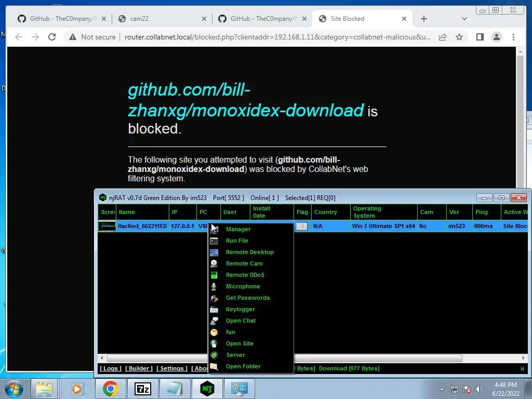Click the fun smiley face icon

pyautogui.click(x=214, y=332)
